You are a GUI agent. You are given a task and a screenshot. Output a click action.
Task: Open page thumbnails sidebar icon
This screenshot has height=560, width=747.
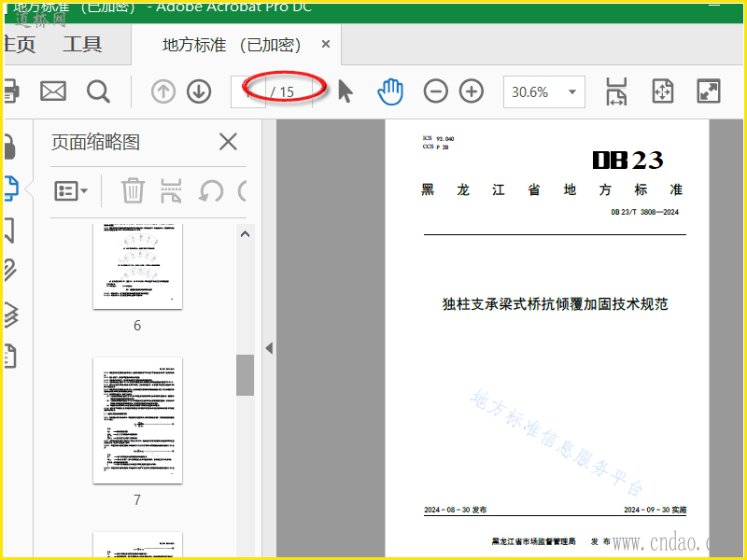pos(11,189)
